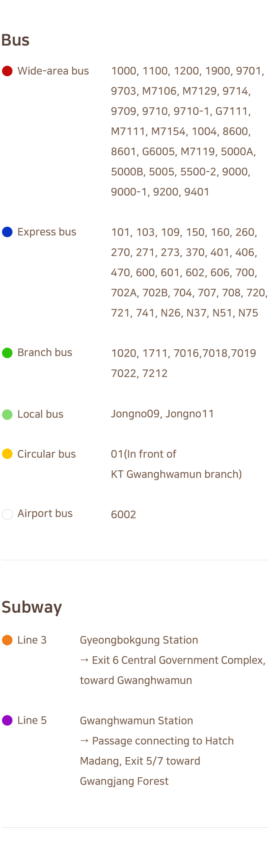Click the Airport bus label
This screenshot has height=868, width=270.
tap(45, 513)
